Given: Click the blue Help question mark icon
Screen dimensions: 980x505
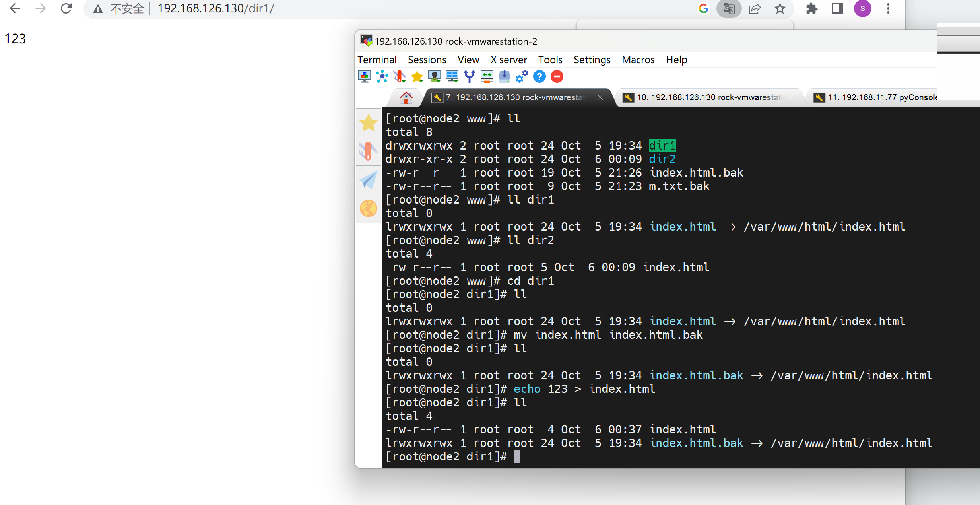Looking at the screenshot, I should coord(539,76).
